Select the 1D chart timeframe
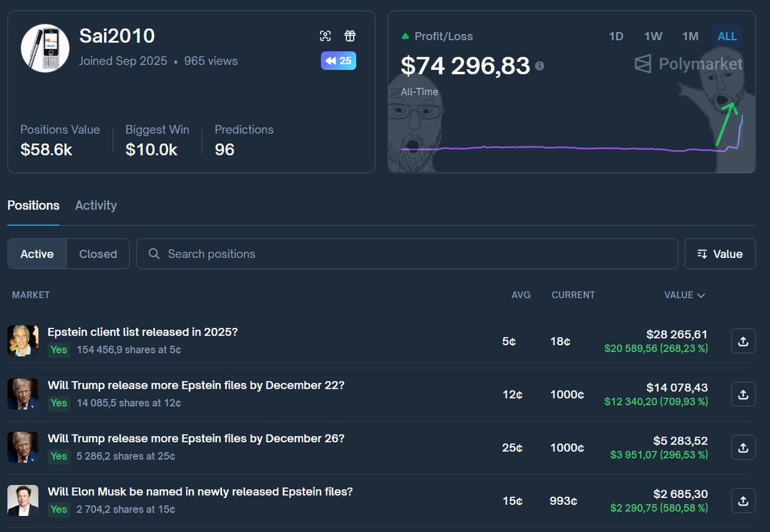770x532 pixels. point(616,36)
